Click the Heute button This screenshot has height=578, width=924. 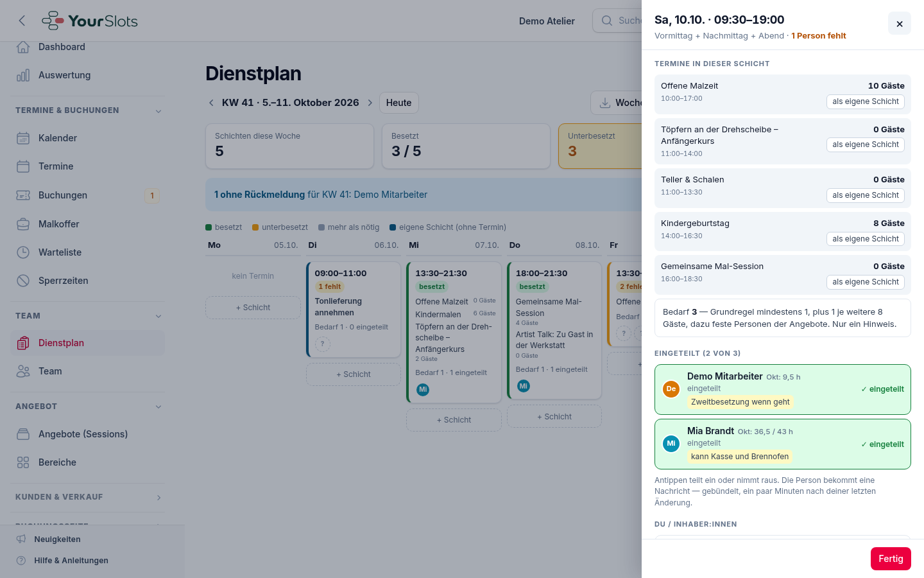pos(399,103)
